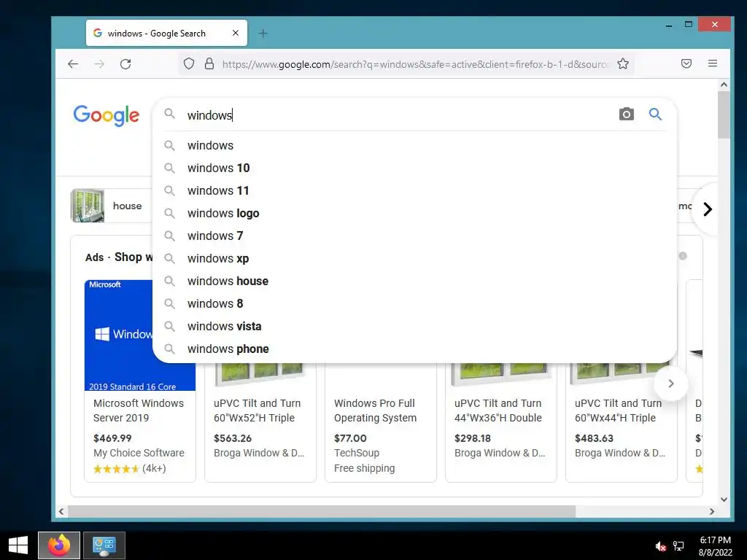Screen dimensions: 747x560
Task: Click the scroll up arrow
Action: click(x=724, y=85)
